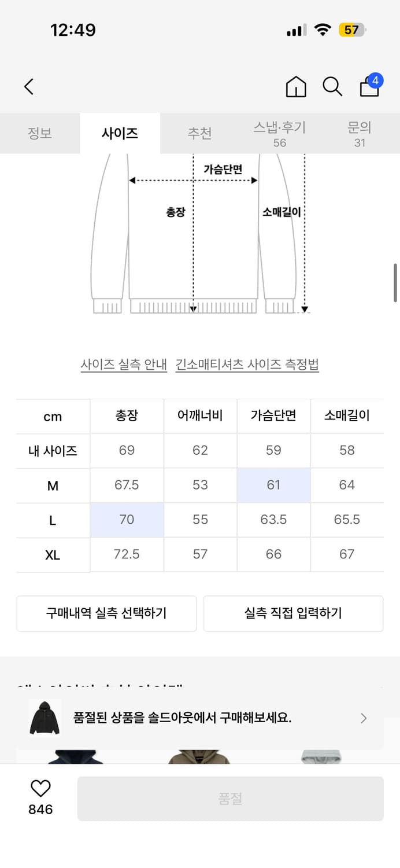Go back using the back arrow
400x868 pixels.
tap(28, 86)
